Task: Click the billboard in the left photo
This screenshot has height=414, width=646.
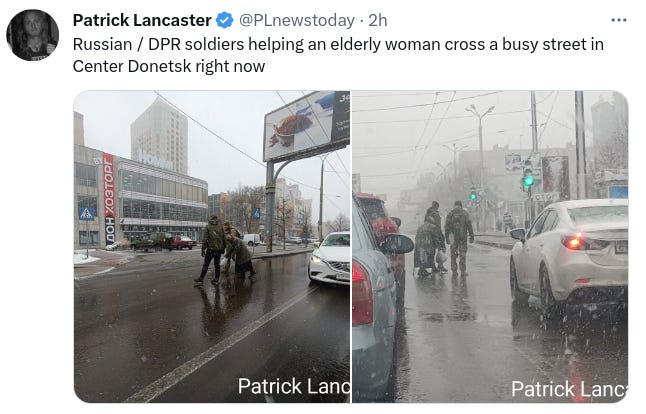Action: pos(307,126)
